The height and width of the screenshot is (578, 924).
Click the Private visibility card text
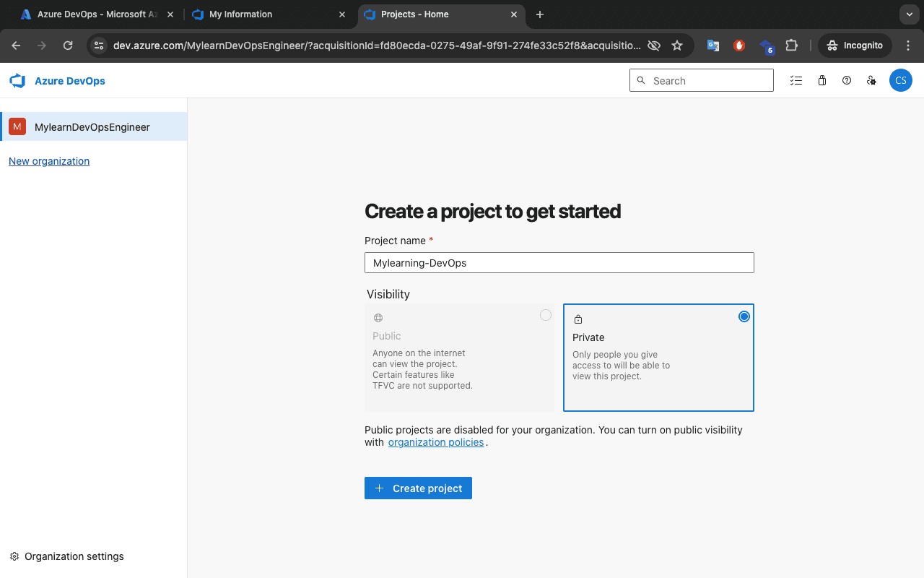[621, 366]
